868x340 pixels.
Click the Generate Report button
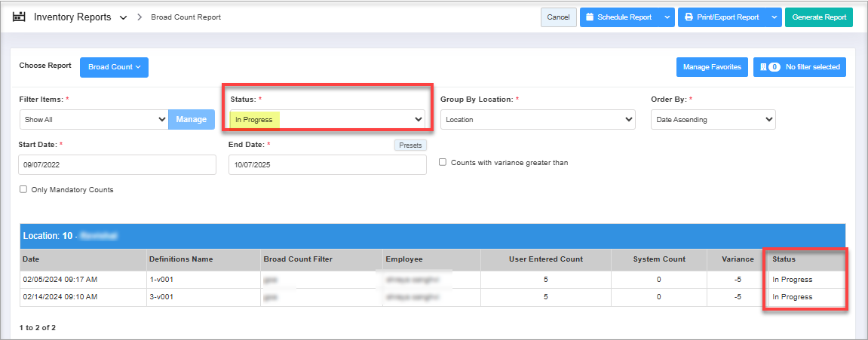point(818,17)
